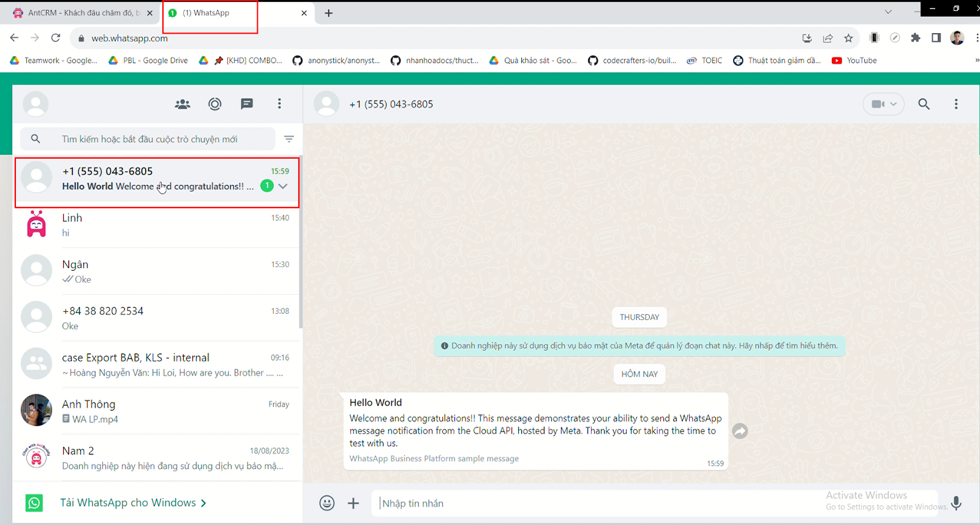The width and height of the screenshot is (980, 525).
Task: Click the install app icon in address bar
Action: click(x=807, y=38)
